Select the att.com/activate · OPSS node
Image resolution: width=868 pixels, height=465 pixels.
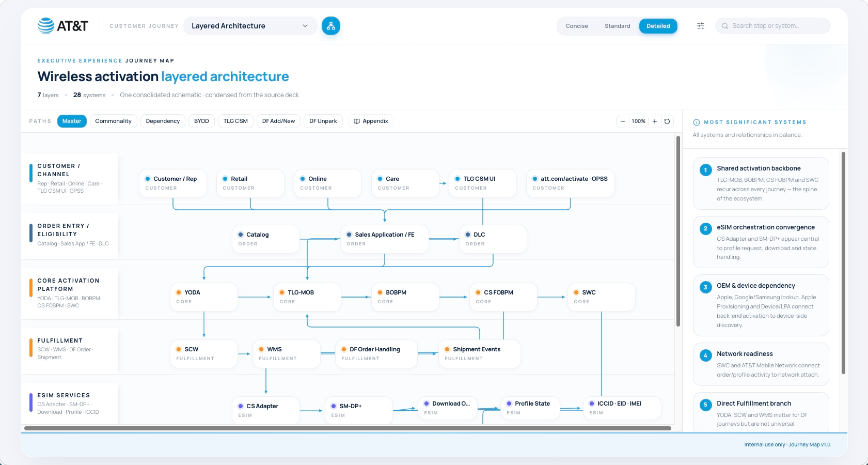(571, 183)
